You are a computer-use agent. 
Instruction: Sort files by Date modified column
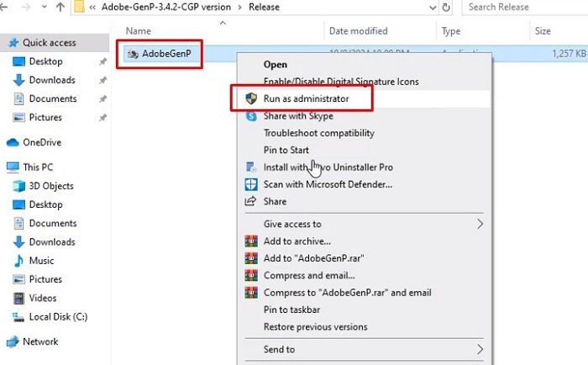[358, 31]
